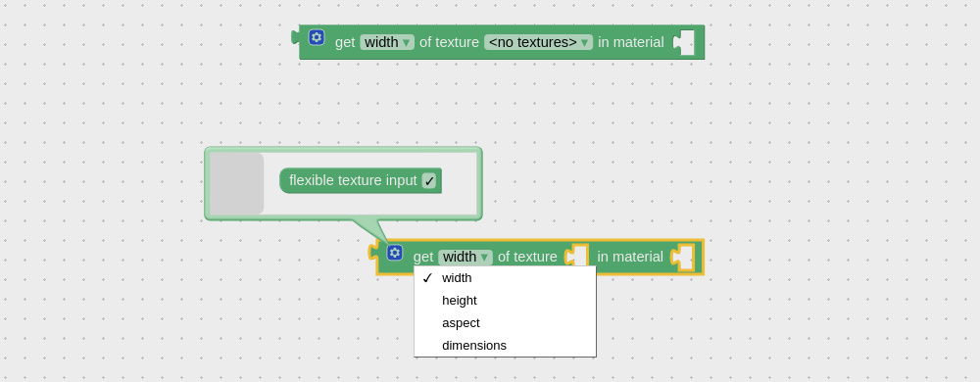This screenshot has height=382, width=980.
Task: Click the 'of texture' label on the highlighted block
Action: click(527, 258)
